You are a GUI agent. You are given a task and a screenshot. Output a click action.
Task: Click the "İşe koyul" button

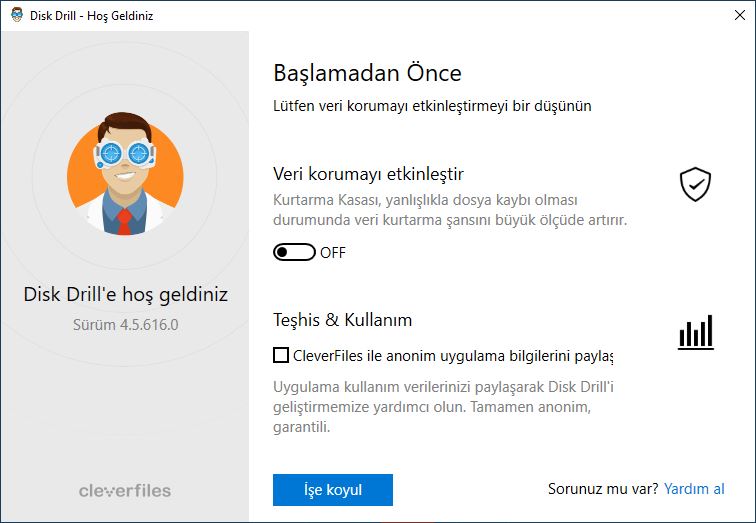(x=333, y=490)
